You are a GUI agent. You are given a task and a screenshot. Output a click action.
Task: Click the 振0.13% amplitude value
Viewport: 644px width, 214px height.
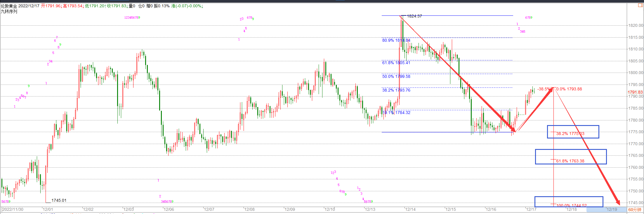(162, 6)
